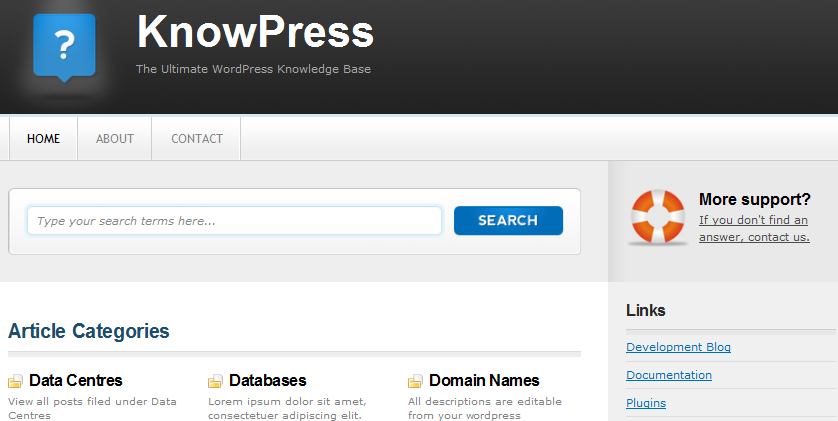Open the Domain Names category heading
Image resolution: width=838 pixels, height=421 pixels.
484,380
